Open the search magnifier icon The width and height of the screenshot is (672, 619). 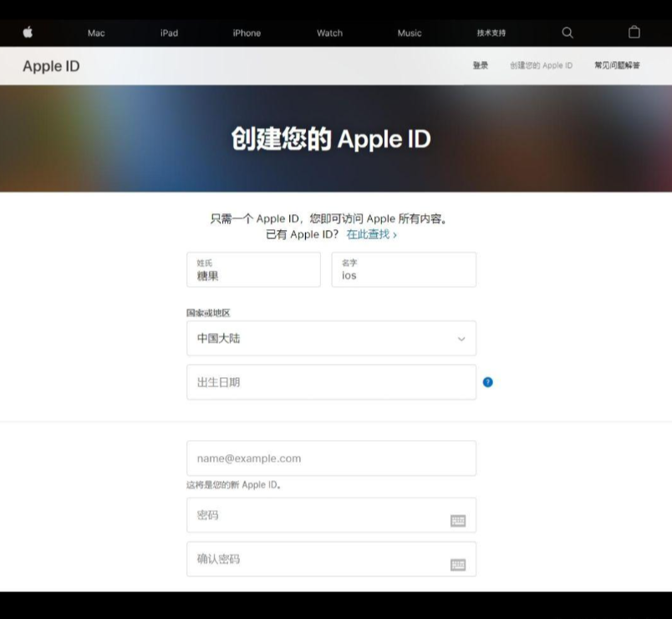pos(568,33)
